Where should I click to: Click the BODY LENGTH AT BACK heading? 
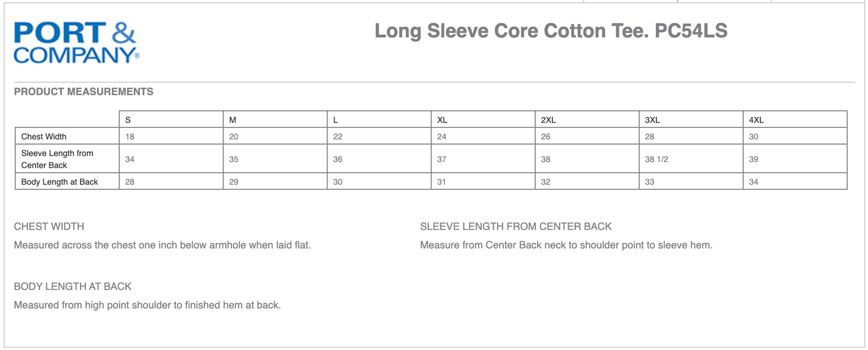point(73,286)
